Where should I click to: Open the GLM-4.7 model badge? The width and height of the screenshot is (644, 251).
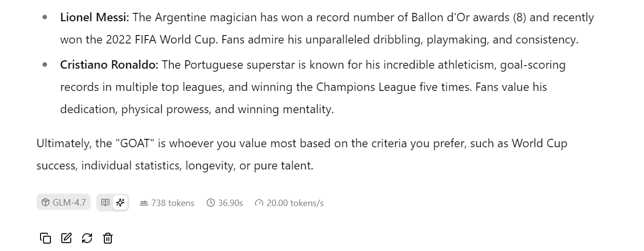[x=63, y=203]
